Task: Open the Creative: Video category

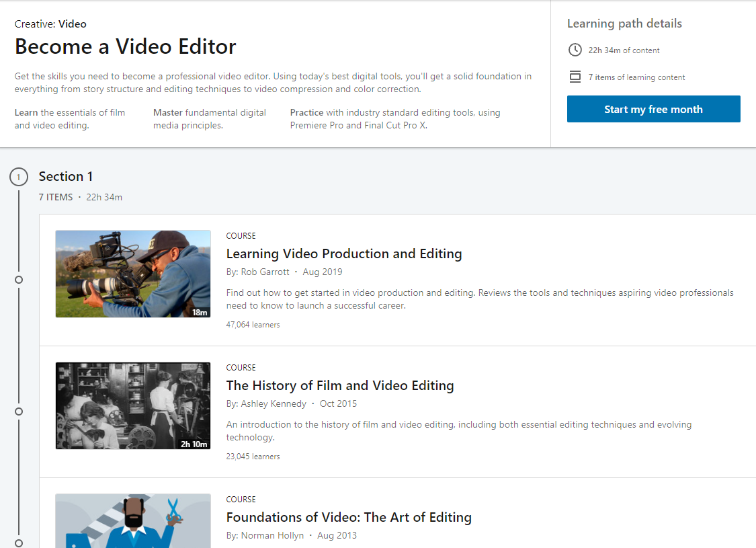Action: pos(50,24)
